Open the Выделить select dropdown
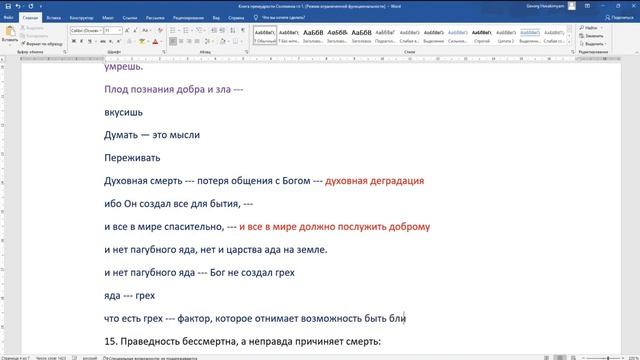 pyautogui.click(x=593, y=44)
